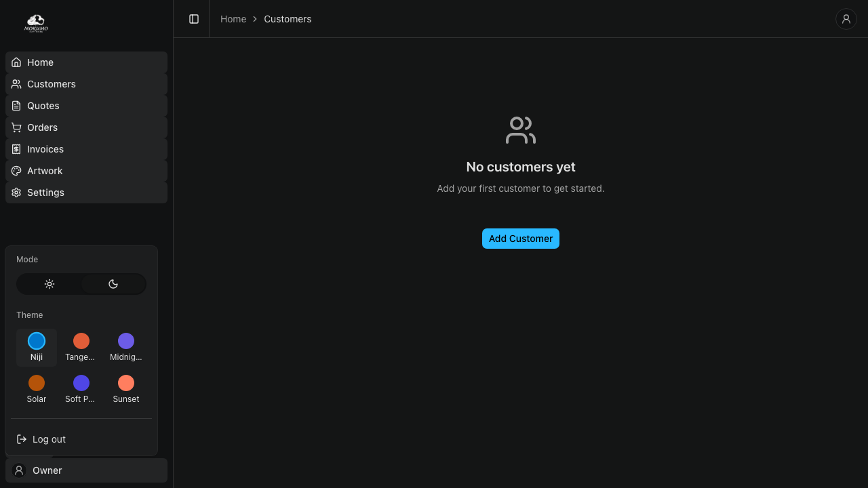Select the Midnight purple theme swatch
This screenshot has height=488, width=868.
[x=126, y=341]
